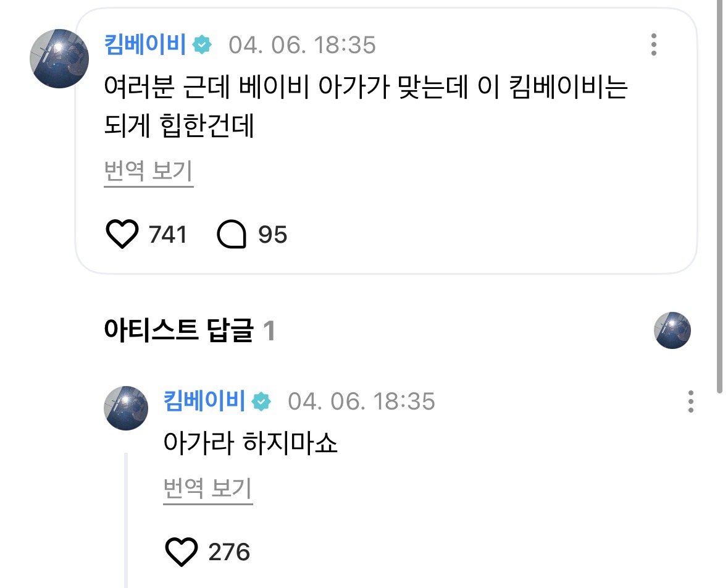728x588 pixels.
Task: Click the 킴베이비 username on the main post
Action: pyautogui.click(x=146, y=45)
